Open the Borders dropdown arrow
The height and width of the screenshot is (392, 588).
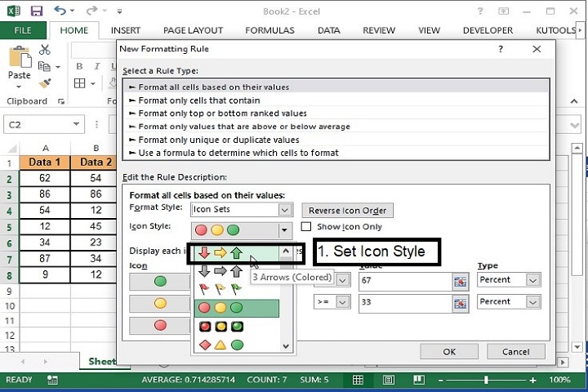tap(92, 83)
